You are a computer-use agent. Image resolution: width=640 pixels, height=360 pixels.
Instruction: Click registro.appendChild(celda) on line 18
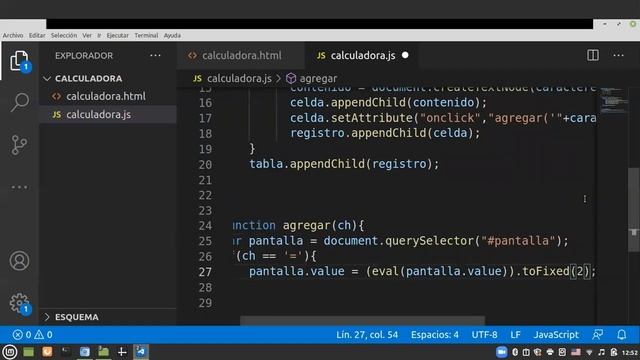[x=385, y=133]
